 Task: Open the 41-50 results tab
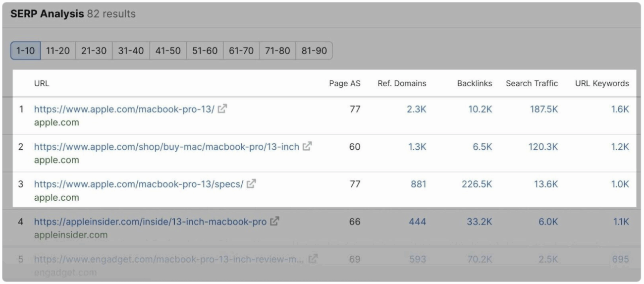pos(167,51)
